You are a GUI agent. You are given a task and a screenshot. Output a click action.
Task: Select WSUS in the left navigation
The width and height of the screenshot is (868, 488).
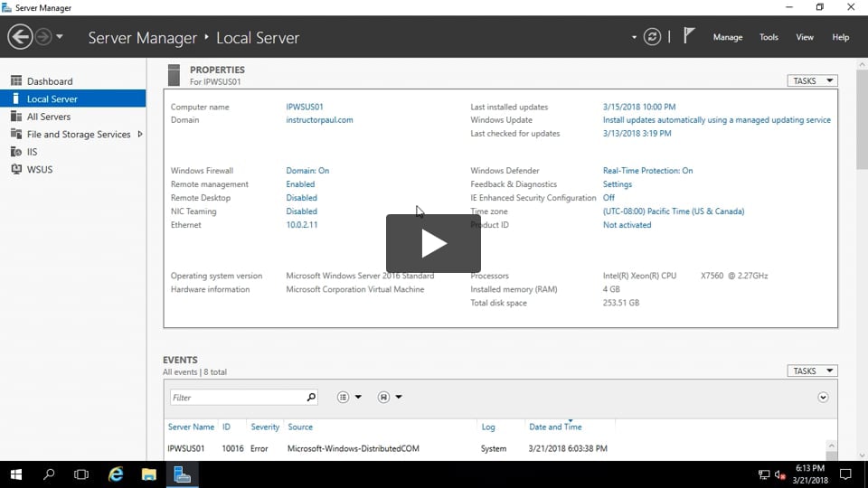coord(40,169)
